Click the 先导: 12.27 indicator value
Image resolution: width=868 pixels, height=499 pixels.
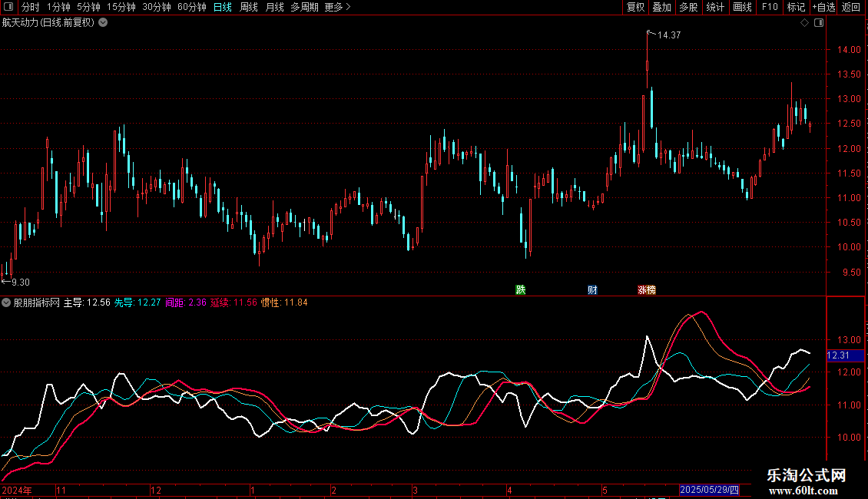pos(137,302)
